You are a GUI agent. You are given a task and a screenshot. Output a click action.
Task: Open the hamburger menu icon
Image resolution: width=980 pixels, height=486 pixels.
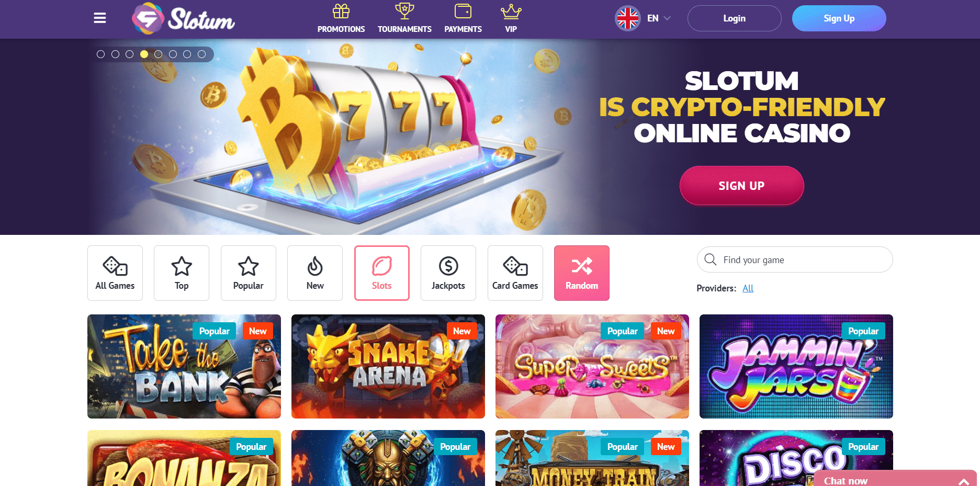[100, 18]
